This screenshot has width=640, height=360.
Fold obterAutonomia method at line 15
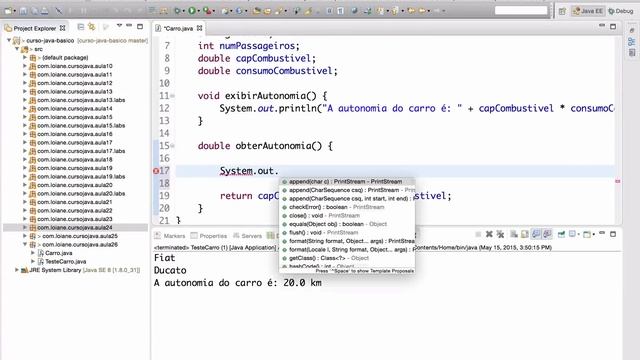click(x=173, y=146)
